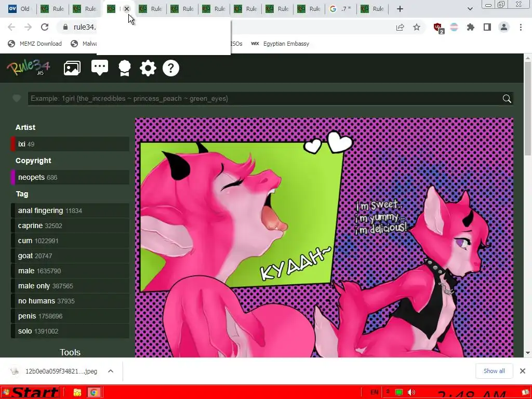Open a new tab with plus button

400,9
